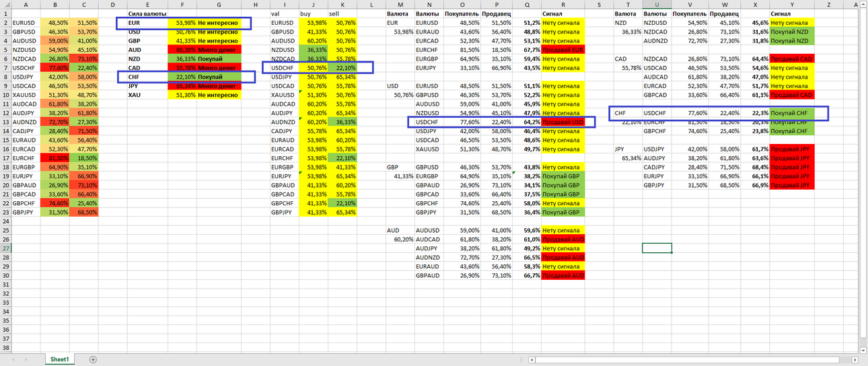Click the next sheet navigation arrow
The width and height of the screenshot is (868, 366).
coord(26,360)
